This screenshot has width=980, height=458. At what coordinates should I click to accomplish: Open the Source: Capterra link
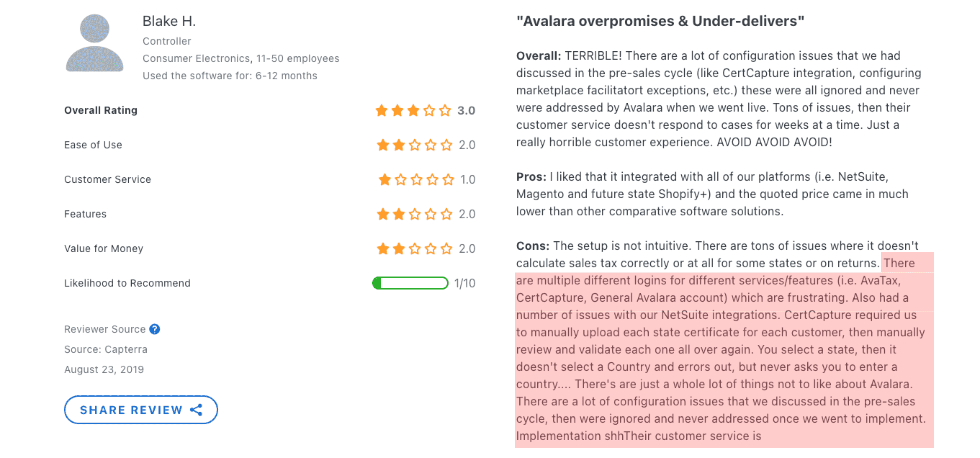pyautogui.click(x=106, y=349)
